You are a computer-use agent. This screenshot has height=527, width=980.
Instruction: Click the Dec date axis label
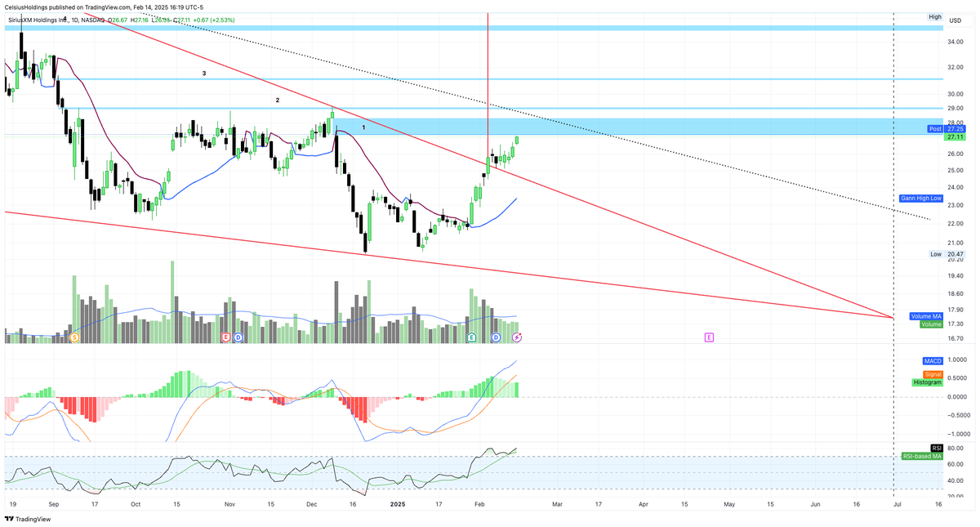311,506
